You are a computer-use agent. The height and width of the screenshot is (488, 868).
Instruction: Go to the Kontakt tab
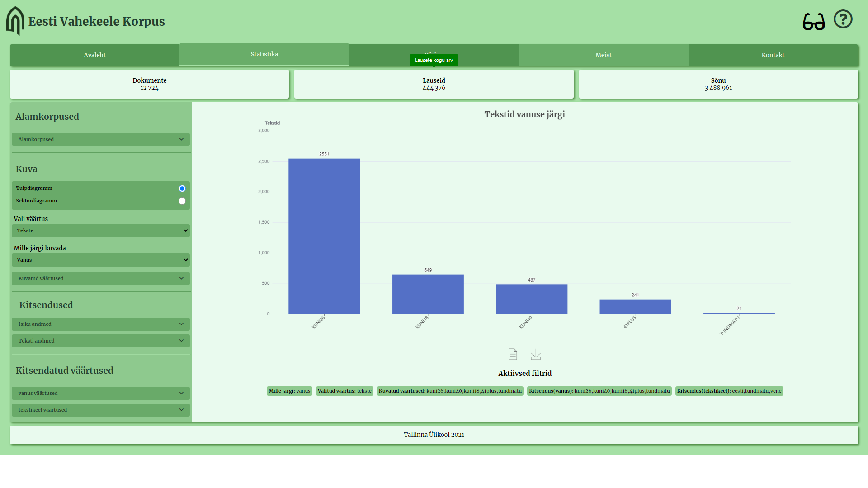(773, 55)
